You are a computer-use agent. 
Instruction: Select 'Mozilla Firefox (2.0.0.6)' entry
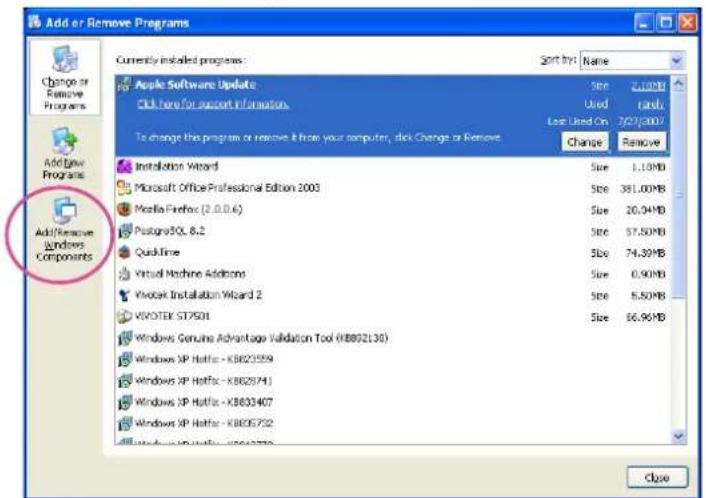tap(189, 209)
